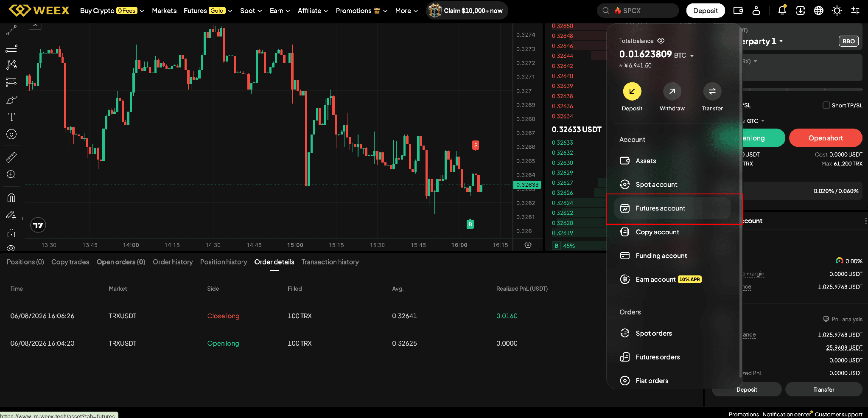Hide total balance with eye icon
Viewport: 868px width, 418px height.
661,41
